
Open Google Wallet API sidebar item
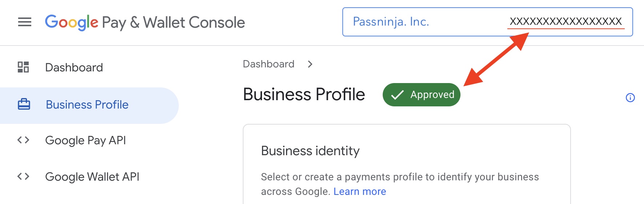coord(92,177)
